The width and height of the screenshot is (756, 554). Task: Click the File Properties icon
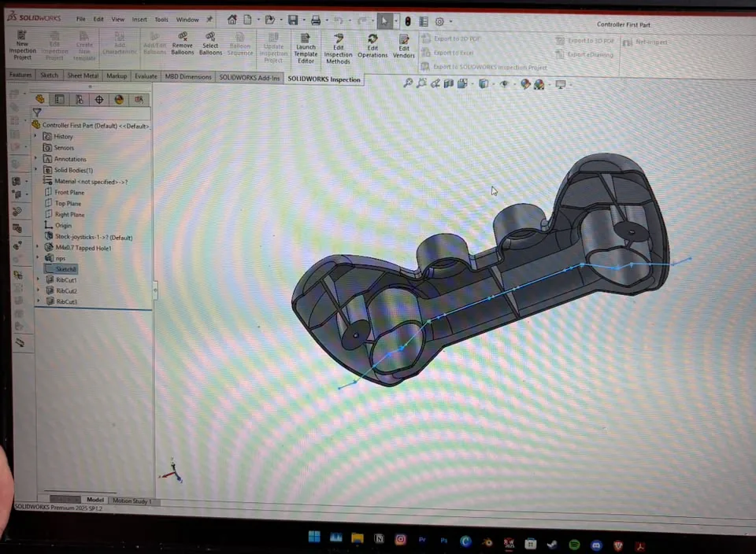click(424, 21)
